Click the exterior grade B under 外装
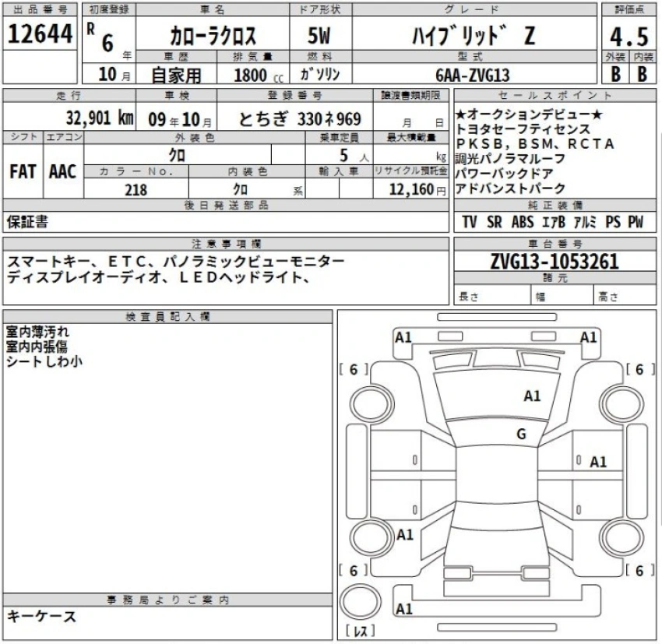 pyautogui.click(x=616, y=74)
